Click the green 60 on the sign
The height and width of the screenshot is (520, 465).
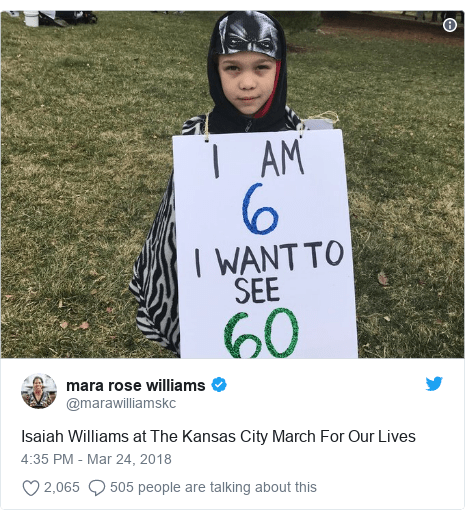pos(261,333)
